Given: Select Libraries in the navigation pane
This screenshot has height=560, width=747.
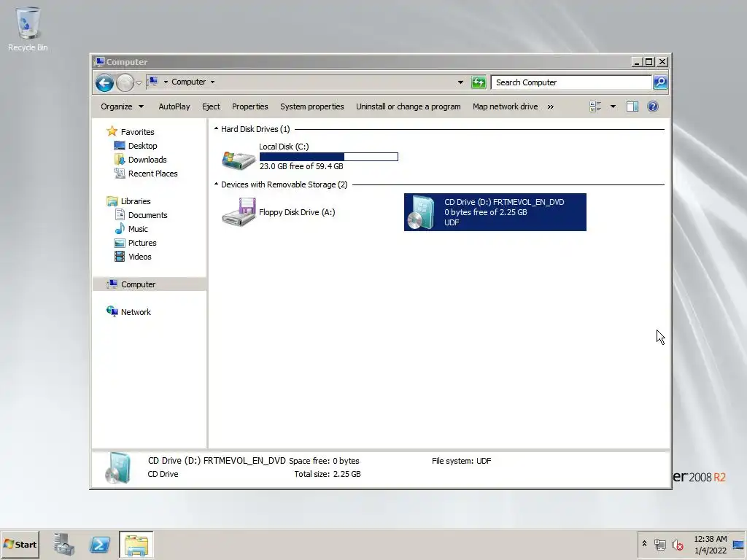Looking at the screenshot, I should [135, 201].
